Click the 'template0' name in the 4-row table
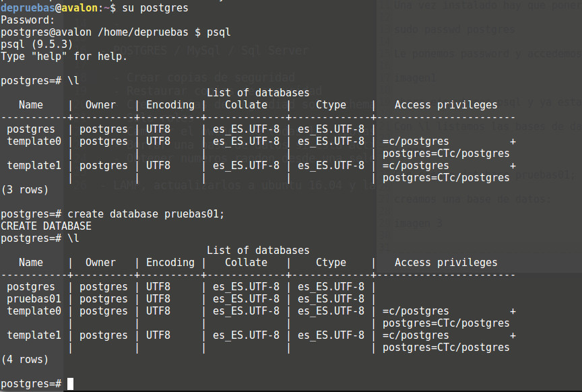 point(34,311)
